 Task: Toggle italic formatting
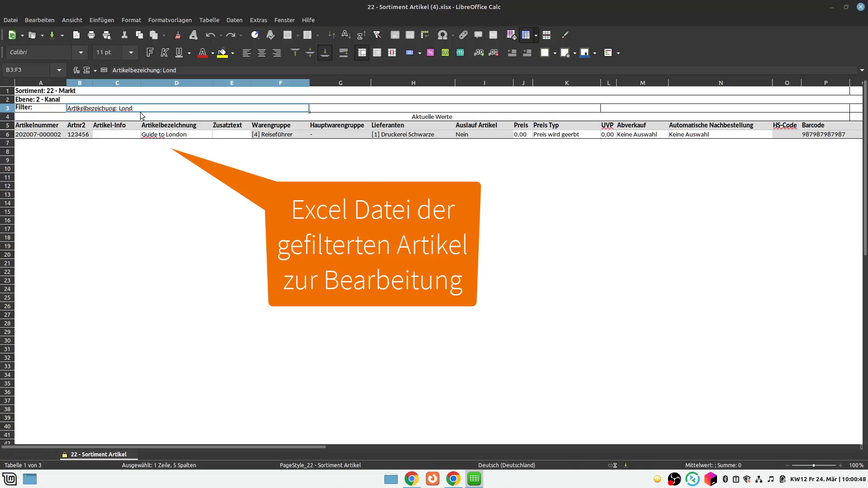click(x=165, y=53)
